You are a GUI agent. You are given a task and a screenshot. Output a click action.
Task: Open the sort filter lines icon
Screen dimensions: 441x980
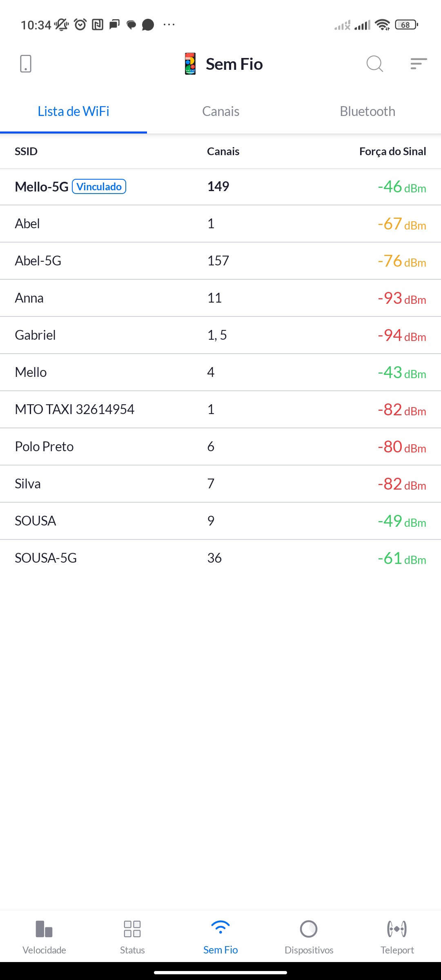pos(419,64)
